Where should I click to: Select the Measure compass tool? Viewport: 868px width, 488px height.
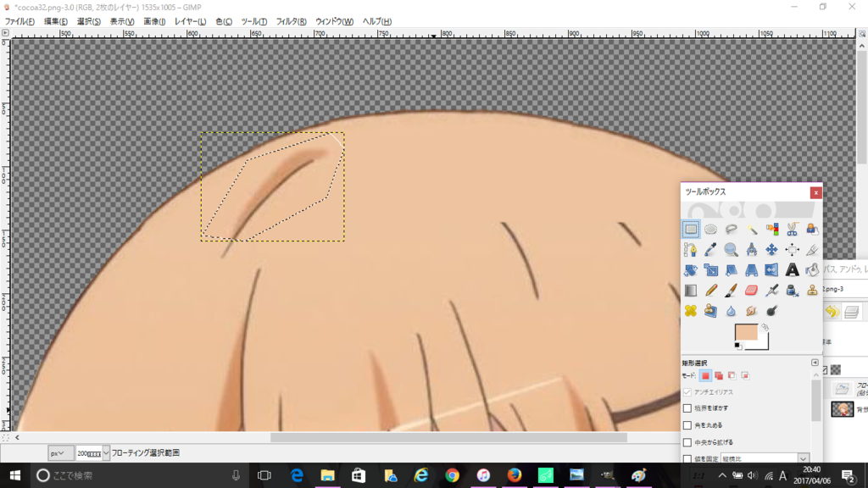pos(751,250)
